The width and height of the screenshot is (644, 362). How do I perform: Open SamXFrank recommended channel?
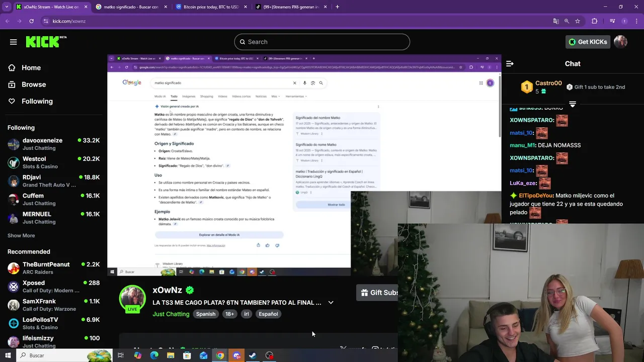coord(53,305)
